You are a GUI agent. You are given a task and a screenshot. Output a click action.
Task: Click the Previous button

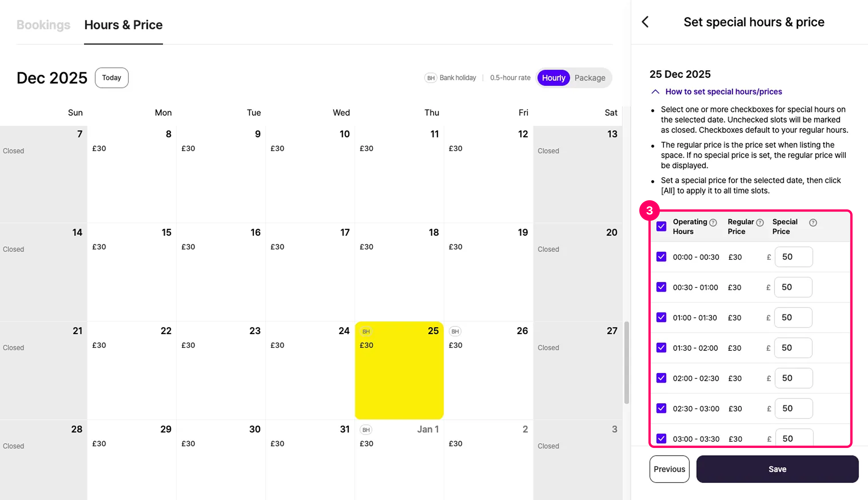click(669, 469)
